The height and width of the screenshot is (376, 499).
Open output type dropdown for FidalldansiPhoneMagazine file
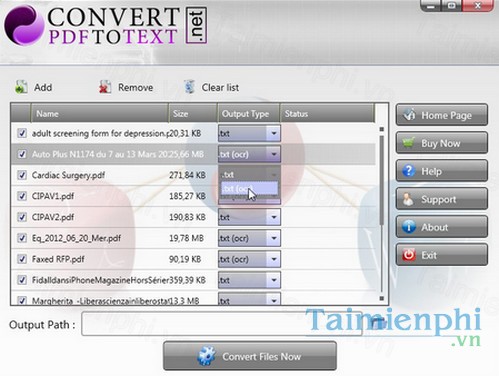274,280
